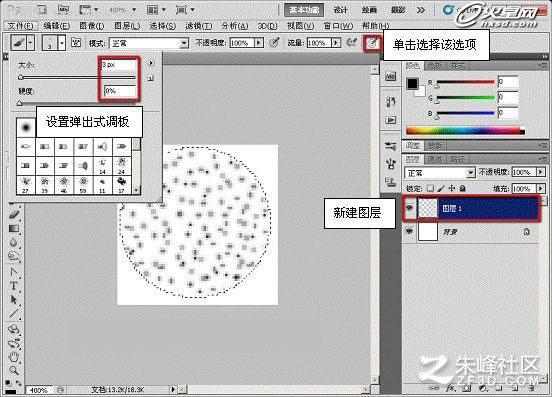The width and height of the screenshot is (552, 397).
Task: Open the Actions panel play-button icon
Action: point(390,120)
